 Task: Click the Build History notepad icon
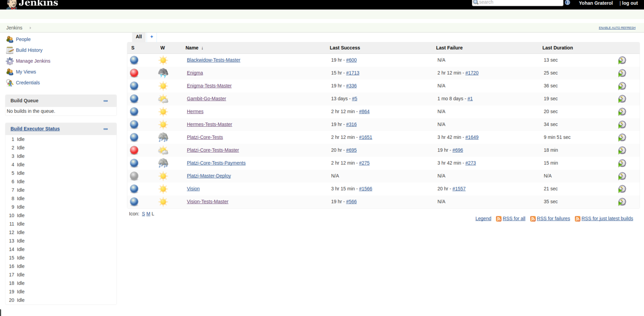point(10,50)
